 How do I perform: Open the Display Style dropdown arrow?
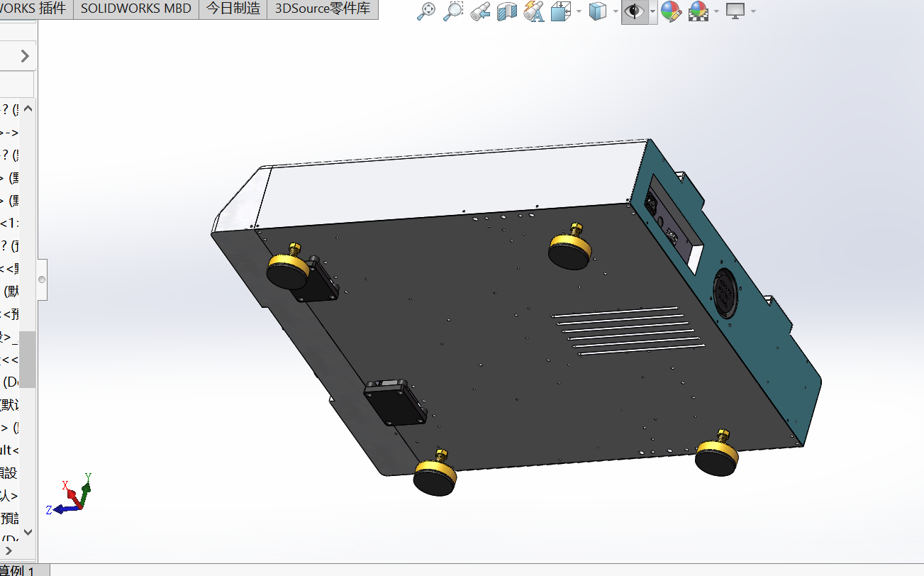[615, 12]
